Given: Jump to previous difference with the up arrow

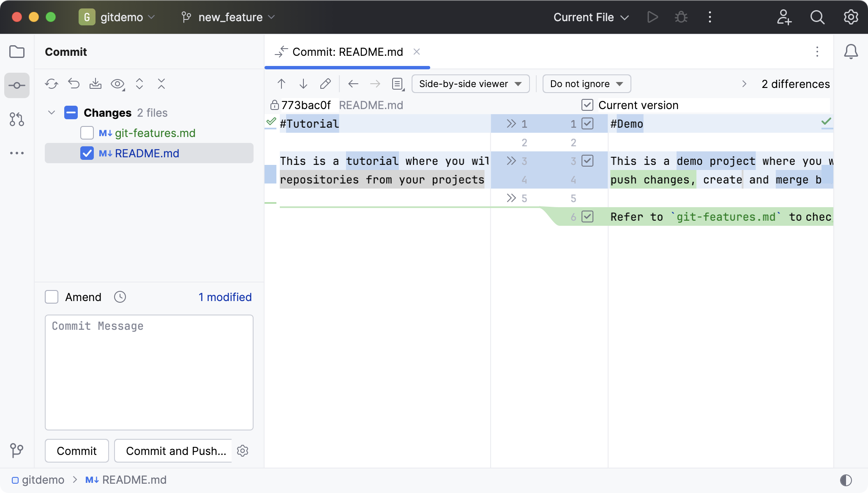Looking at the screenshot, I should (x=281, y=84).
